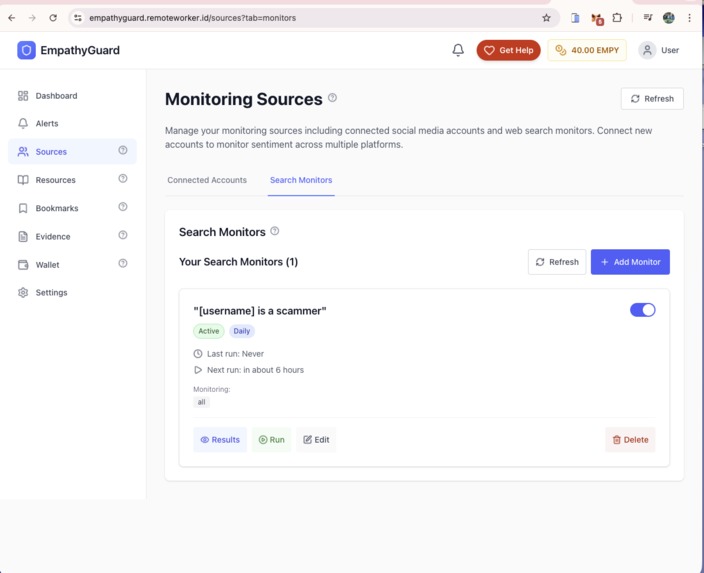Edit the scammer search monitor
This screenshot has height=573, width=704.
pyautogui.click(x=316, y=440)
